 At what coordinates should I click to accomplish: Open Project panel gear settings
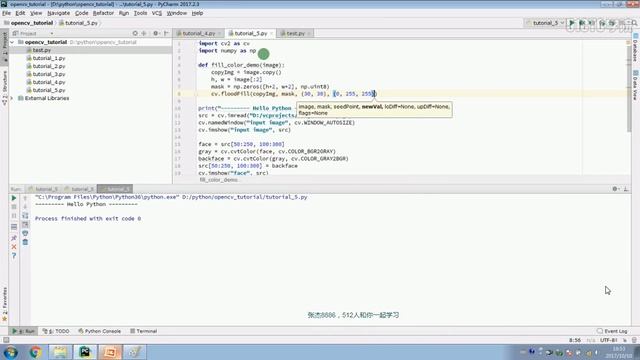(156, 33)
